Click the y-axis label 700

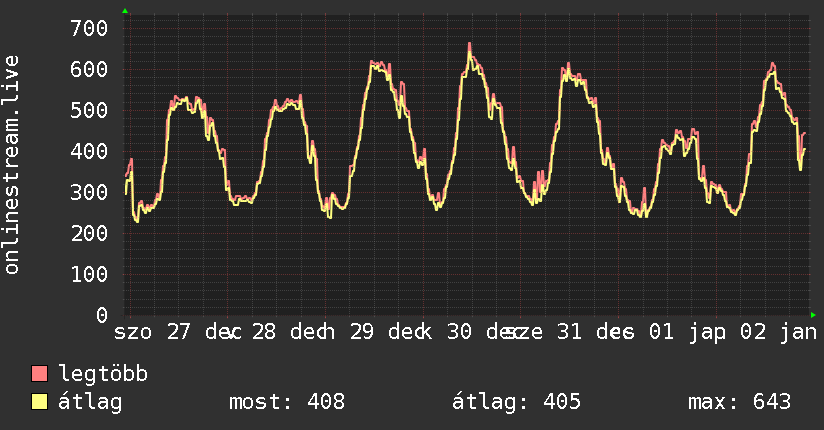coord(89,28)
